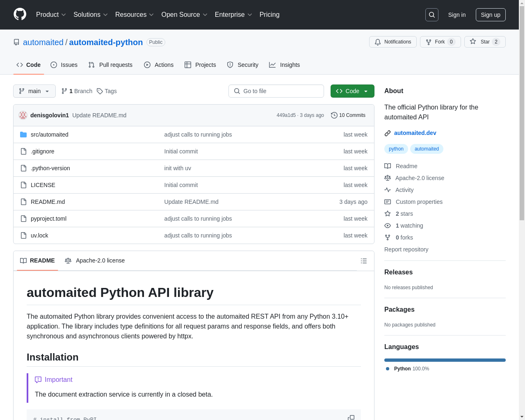The width and height of the screenshot is (525, 420).
Task: Click the uv.lock file icon
Action: point(23,235)
